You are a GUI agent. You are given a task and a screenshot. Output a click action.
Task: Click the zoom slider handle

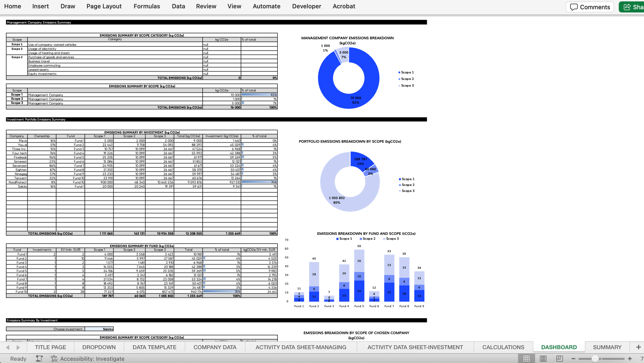[595, 359]
